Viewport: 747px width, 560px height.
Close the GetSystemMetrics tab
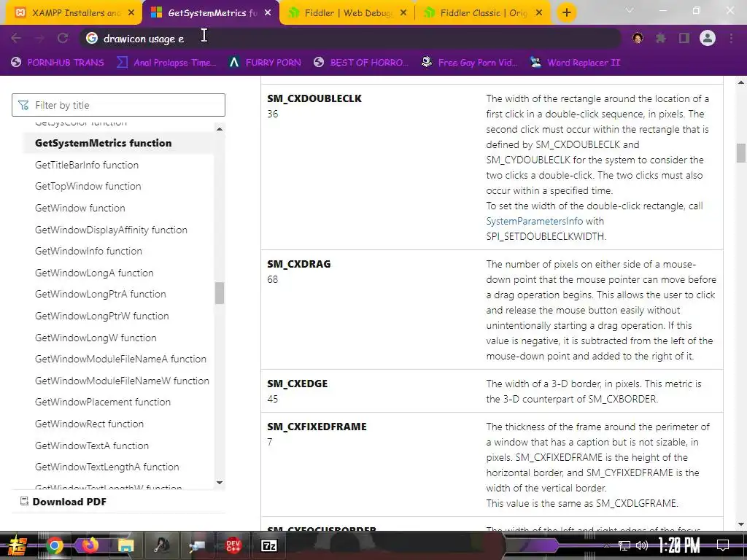click(268, 13)
